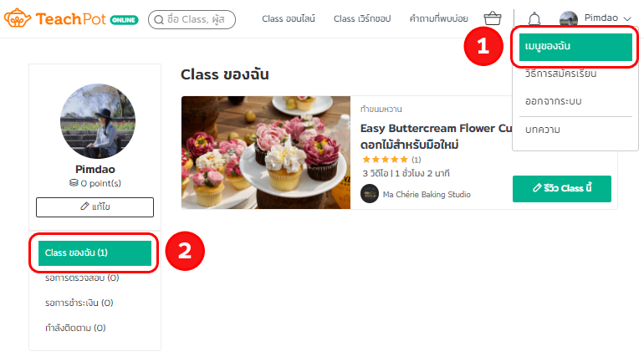Open the notification bell
Screen dimensions: 644x362
pos(534,19)
